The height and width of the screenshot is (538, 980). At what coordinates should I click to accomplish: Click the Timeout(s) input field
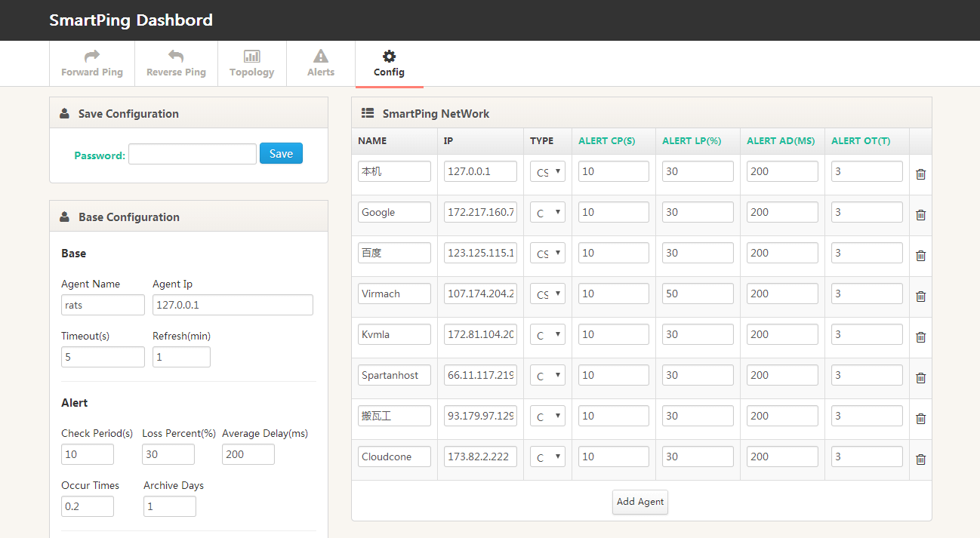[103, 357]
